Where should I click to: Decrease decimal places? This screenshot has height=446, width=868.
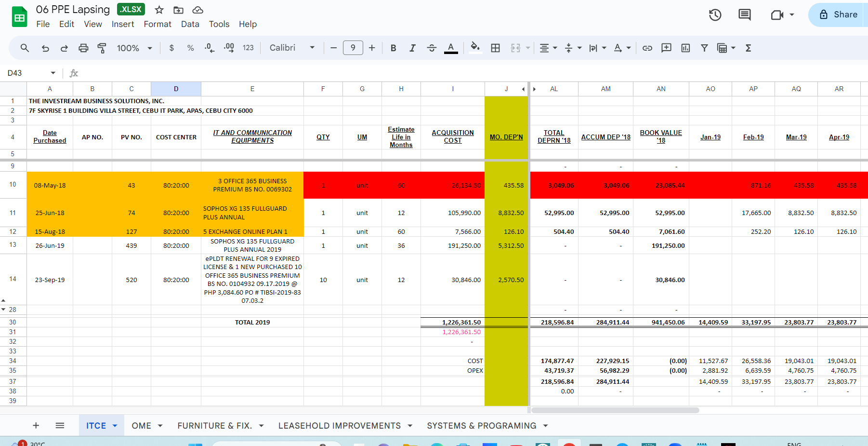[x=210, y=48]
